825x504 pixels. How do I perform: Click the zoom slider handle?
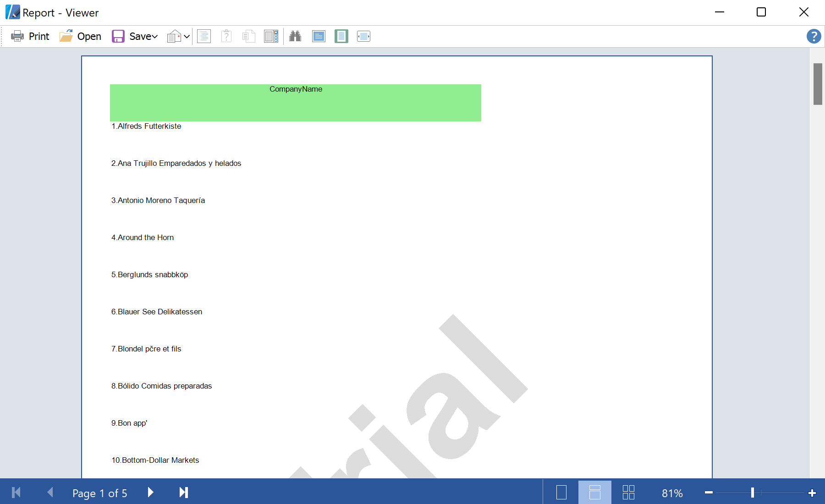[752, 493]
